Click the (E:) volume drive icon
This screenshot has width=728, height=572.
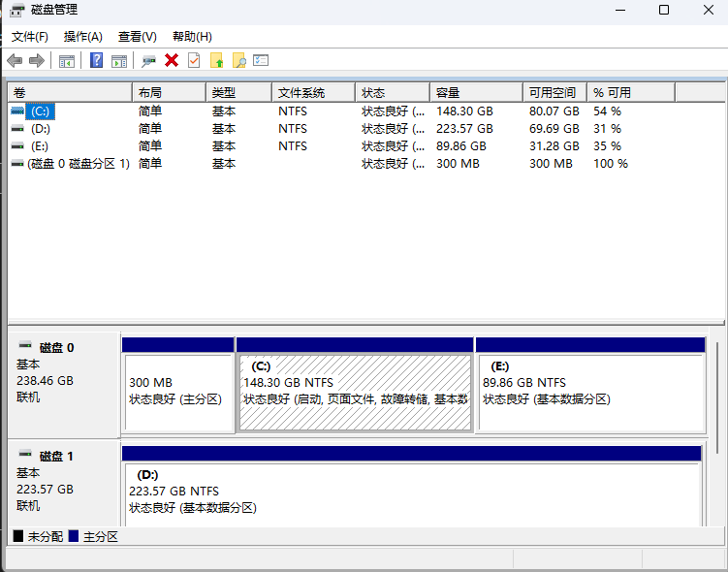pos(17,145)
